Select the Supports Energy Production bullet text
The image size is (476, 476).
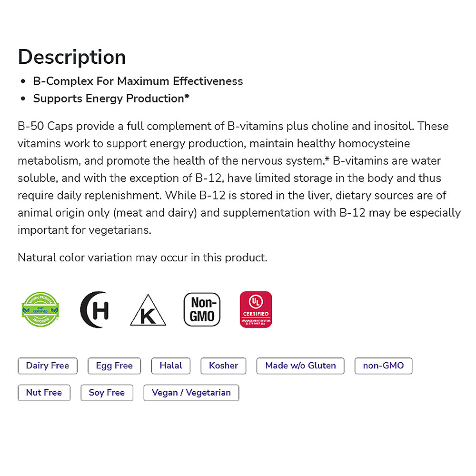[111, 99]
